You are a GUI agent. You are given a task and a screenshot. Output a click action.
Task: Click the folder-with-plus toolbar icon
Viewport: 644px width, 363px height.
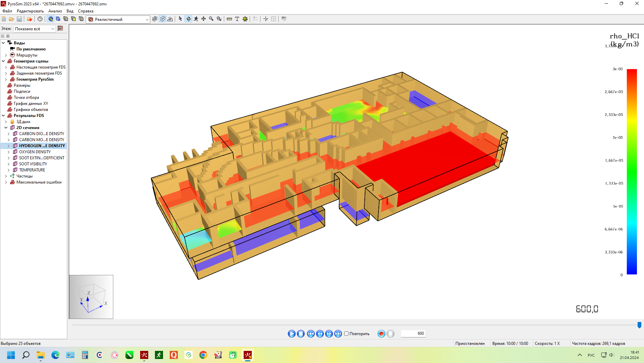[x=30, y=19]
